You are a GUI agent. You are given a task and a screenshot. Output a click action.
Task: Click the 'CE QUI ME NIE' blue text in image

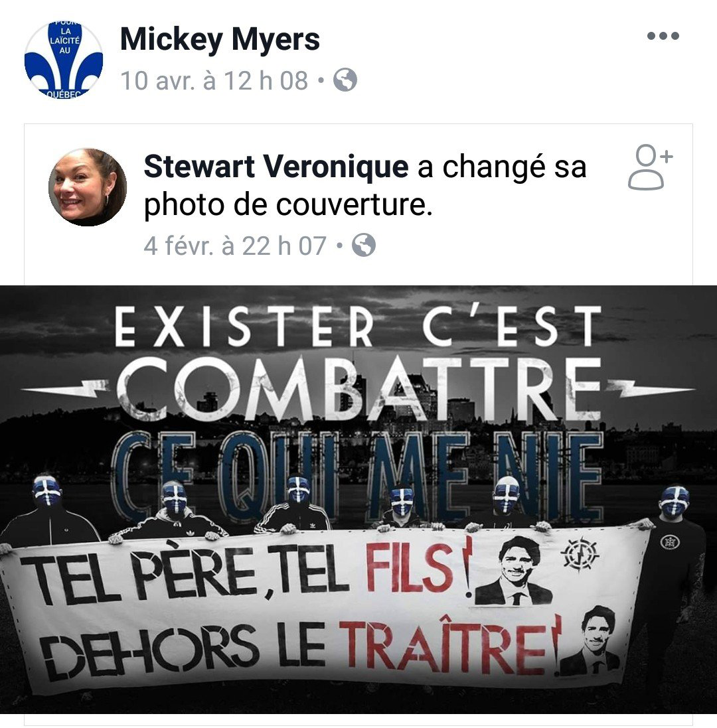click(x=358, y=476)
